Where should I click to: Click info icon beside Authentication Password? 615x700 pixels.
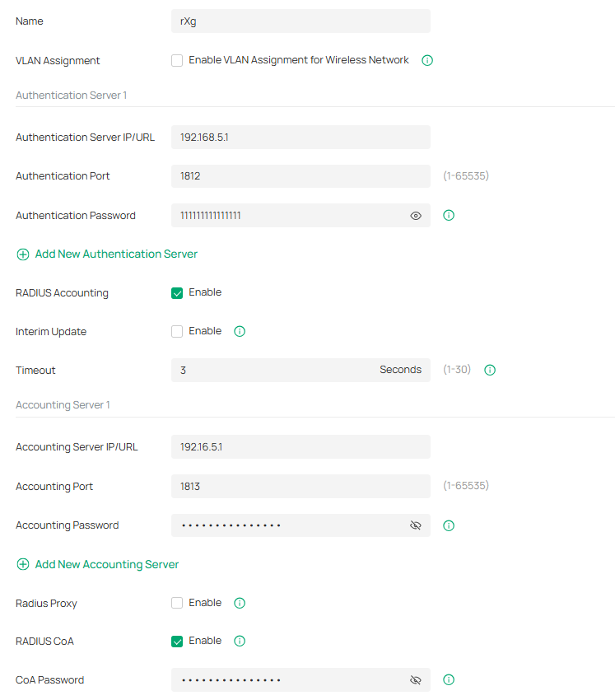point(449,216)
